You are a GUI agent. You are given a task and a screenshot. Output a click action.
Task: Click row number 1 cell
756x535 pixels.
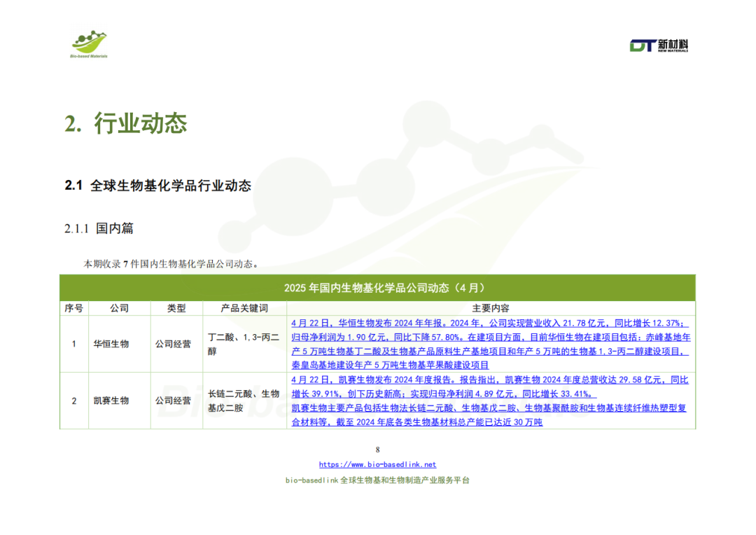73,344
